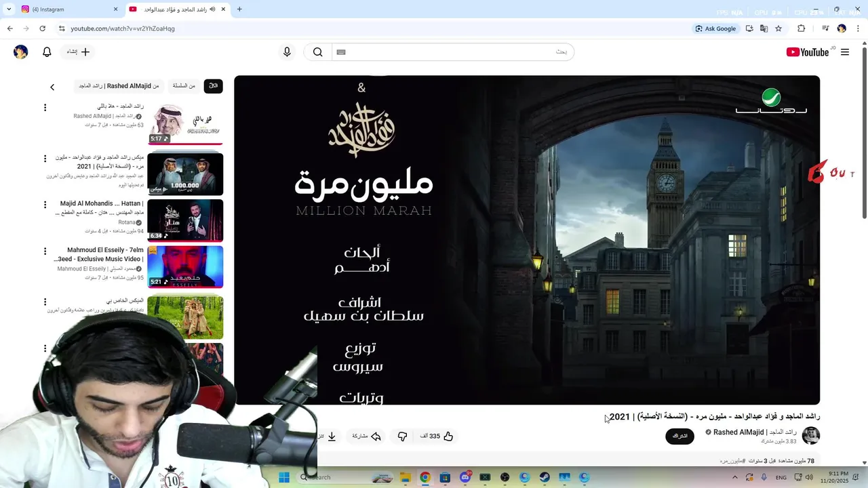
Task: Select the من Rashed AlMajid filter chip
Action: [x=119, y=86]
